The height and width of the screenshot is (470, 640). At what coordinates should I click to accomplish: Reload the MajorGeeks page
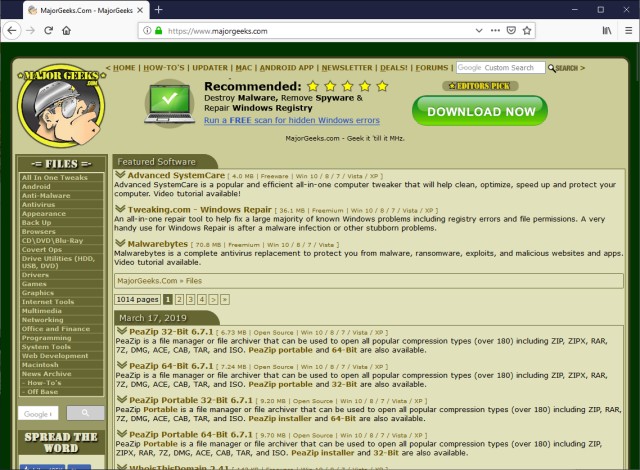pos(49,31)
